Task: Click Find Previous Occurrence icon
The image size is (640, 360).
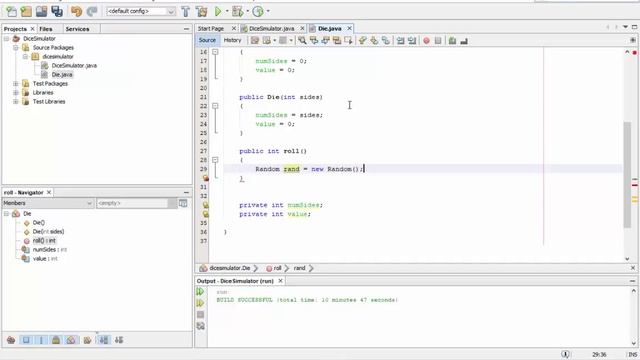Action: [314, 40]
